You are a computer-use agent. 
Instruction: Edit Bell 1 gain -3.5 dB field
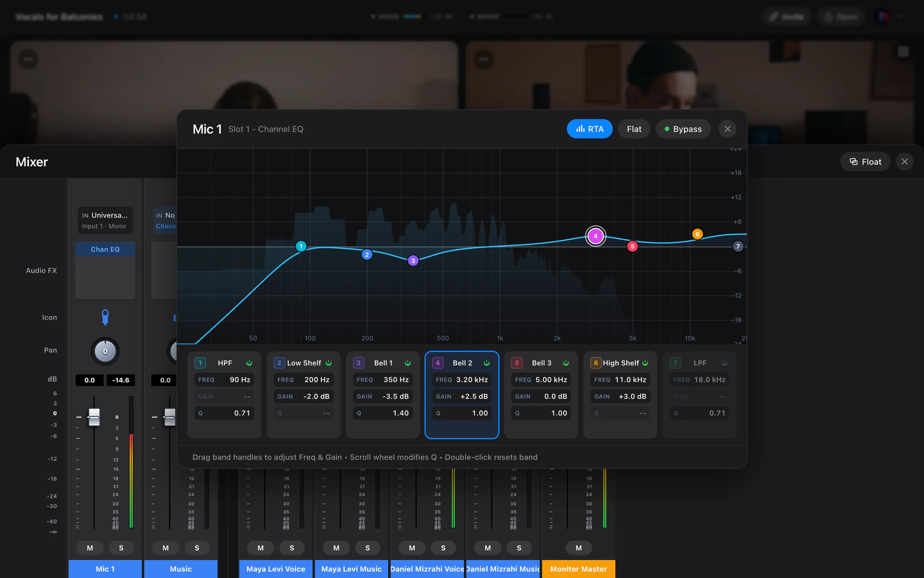(383, 396)
